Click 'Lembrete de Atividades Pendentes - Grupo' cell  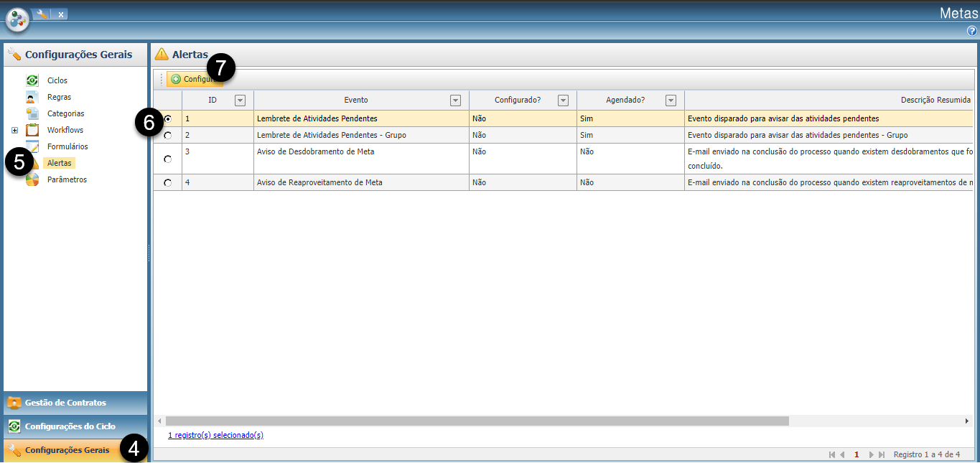(361, 135)
